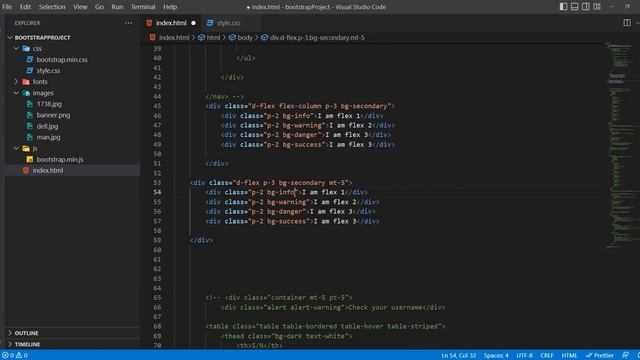Click the dell.jpg image file icon
This screenshot has height=360, width=640.
[30, 126]
